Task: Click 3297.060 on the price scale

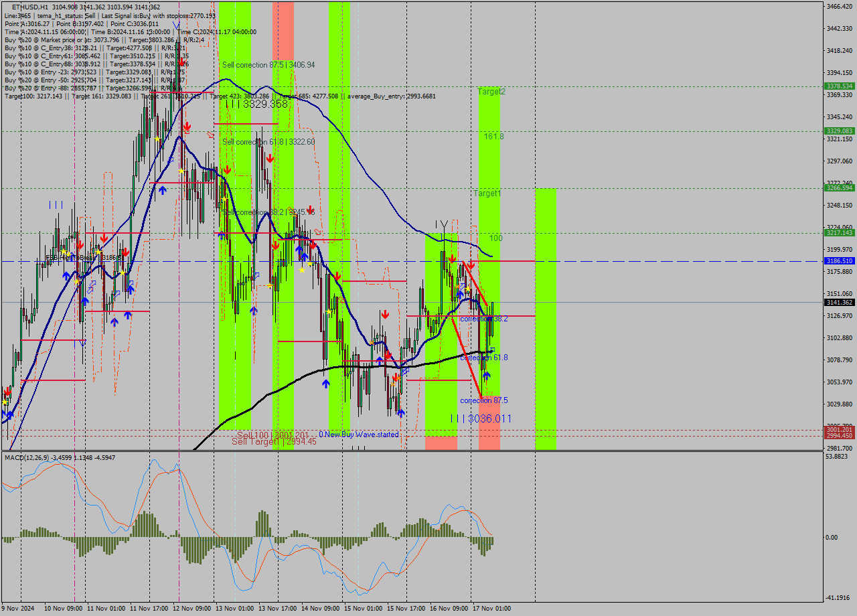Action: click(x=840, y=161)
